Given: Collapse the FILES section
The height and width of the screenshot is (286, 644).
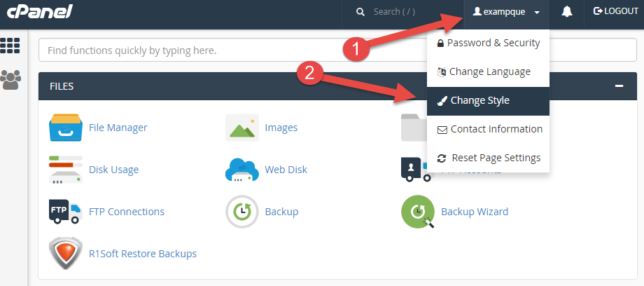Looking at the screenshot, I should (619, 86).
